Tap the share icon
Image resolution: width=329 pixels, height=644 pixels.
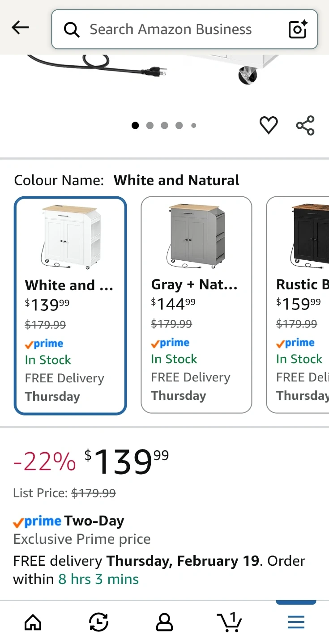(x=305, y=125)
